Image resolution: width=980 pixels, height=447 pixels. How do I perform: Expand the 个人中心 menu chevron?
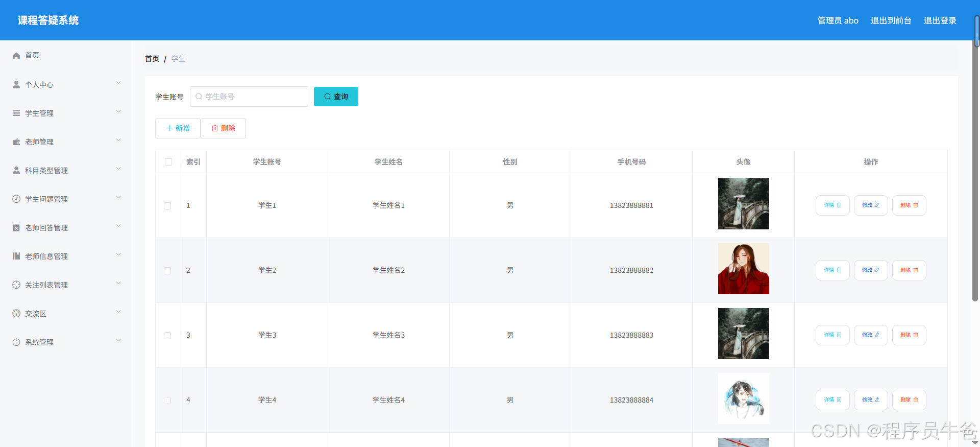118,83
